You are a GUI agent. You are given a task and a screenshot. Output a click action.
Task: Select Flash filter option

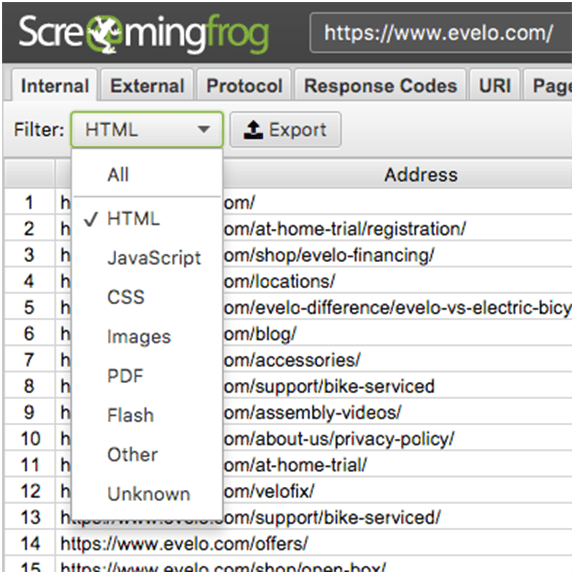pyautogui.click(x=130, y=415)
